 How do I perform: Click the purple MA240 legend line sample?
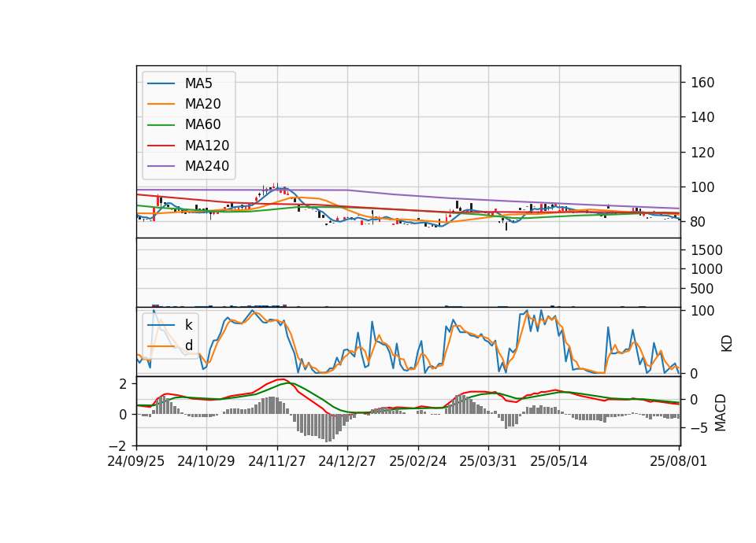pyautogui.click(x=161, y=166)
